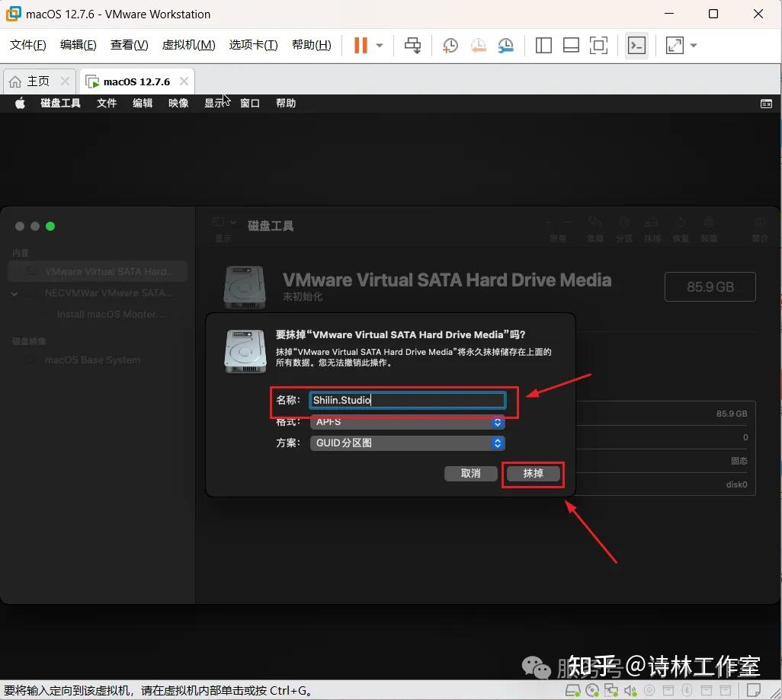This screenshot has height=700, width=782.
Task: Revert to the previous snapshot
Action: pyautogui.click(x=479, y=46)
